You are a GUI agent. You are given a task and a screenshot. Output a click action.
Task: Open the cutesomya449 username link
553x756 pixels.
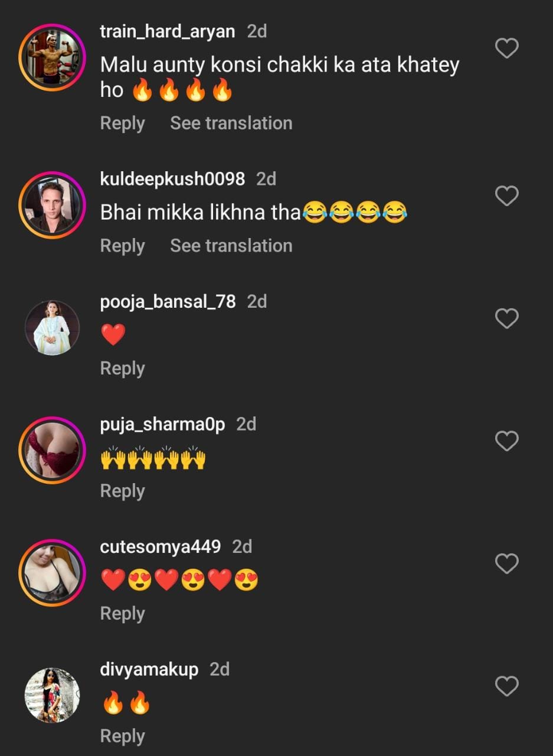click(161, 546)
